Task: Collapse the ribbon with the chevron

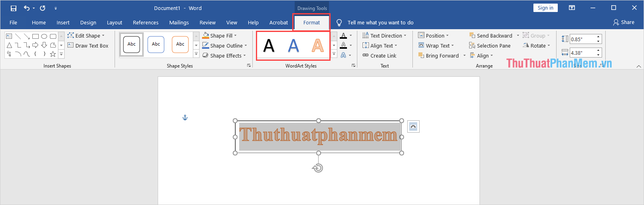Action: tap(639, 66)
